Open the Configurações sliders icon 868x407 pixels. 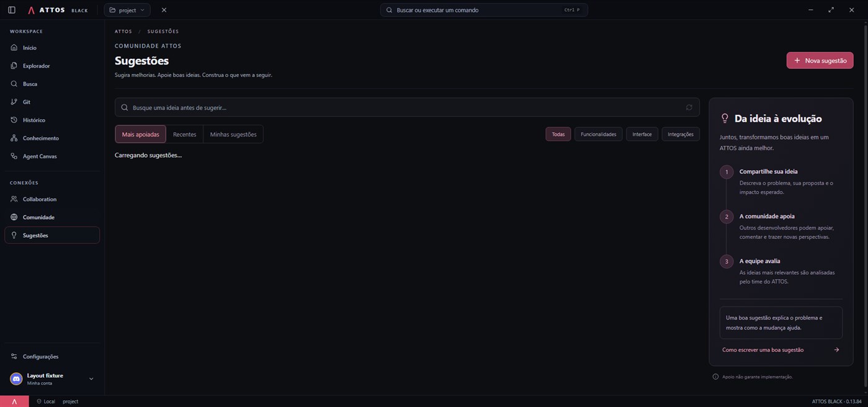coord(14,357)
